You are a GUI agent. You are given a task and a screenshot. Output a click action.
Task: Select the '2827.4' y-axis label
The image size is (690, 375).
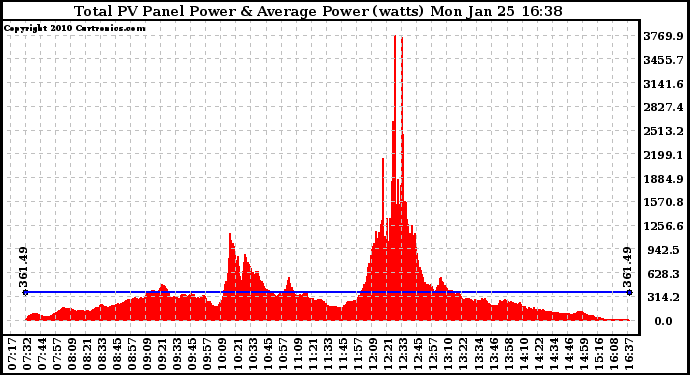[x=663, y=107]
